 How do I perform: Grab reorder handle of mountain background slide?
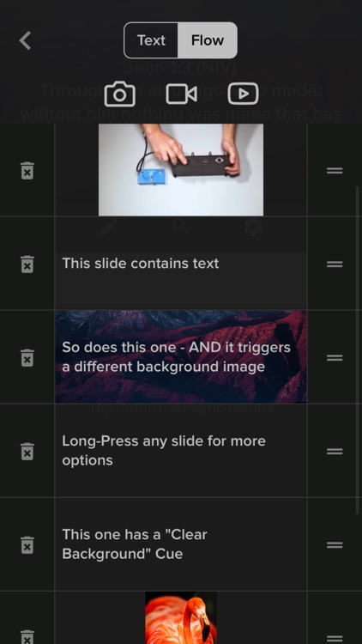click(335, 357)
